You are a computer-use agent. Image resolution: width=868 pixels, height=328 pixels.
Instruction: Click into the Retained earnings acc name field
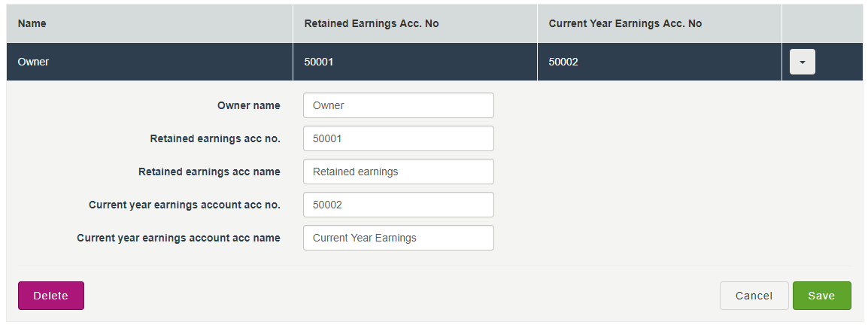[x=398, y=172]
